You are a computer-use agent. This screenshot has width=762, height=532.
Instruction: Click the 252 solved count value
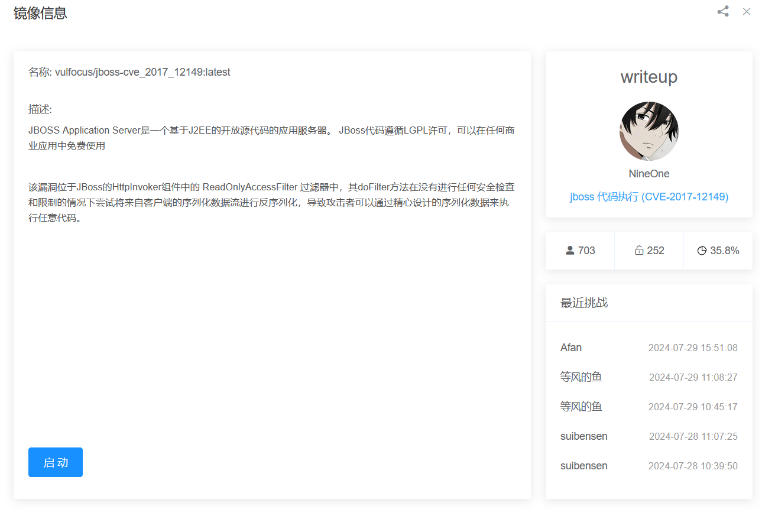pos(656,251)
